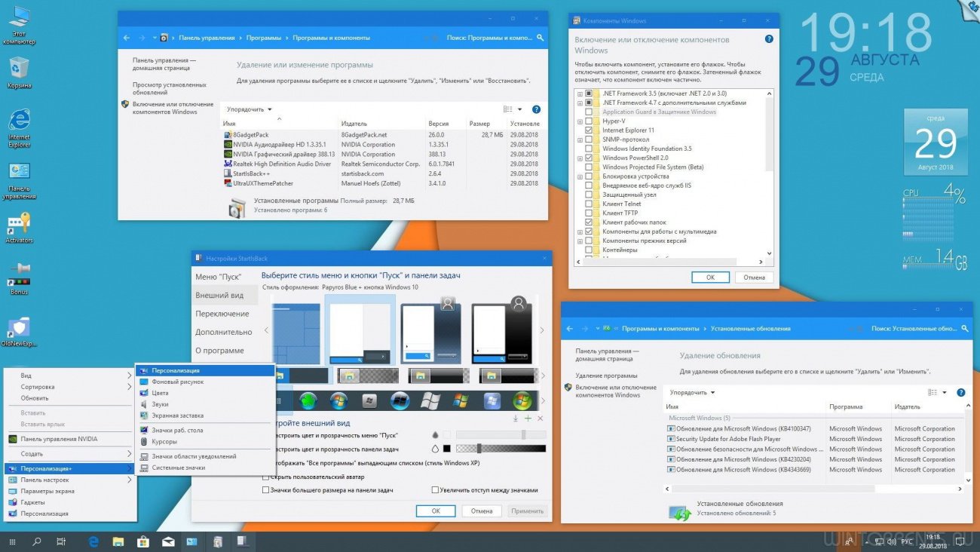Open File Explorer from the taskbar
The image size is (980, 552).
tap(118, 541)
